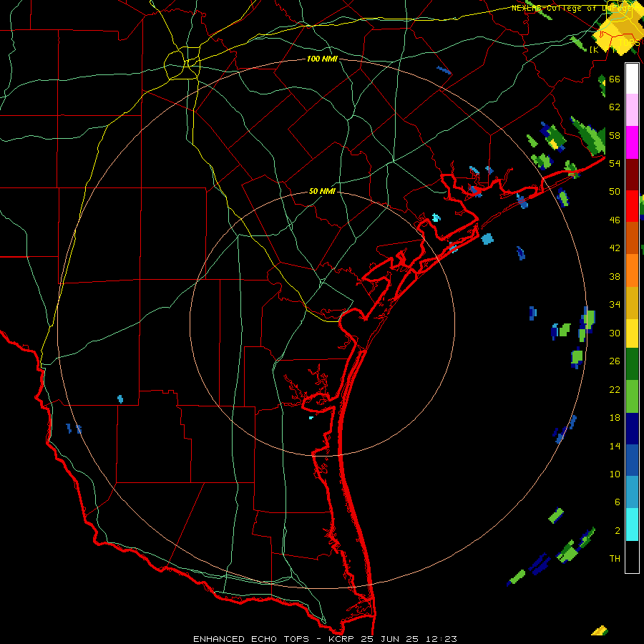Select the bright red scale swatch

click(x=632, y=207)
